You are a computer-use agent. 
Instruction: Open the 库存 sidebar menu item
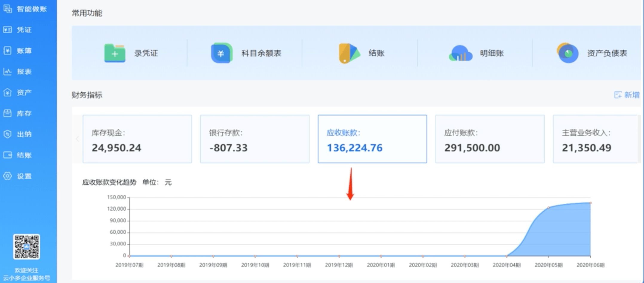click(x=24, y=113)
